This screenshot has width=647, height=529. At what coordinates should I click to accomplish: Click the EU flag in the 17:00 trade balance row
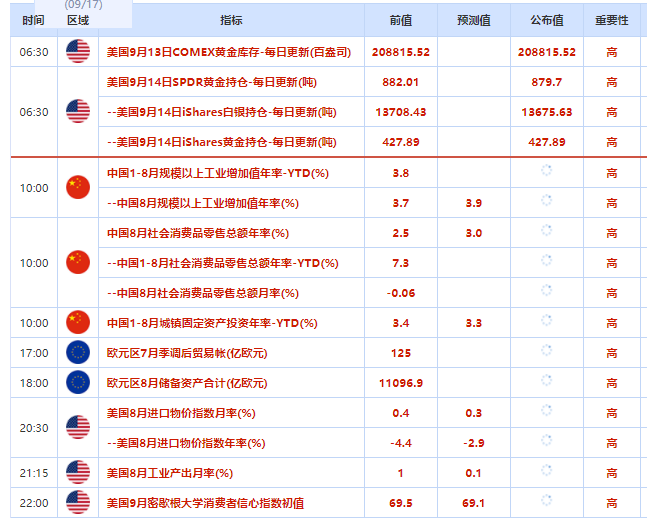pyautogui.click(x=78, y=352)
